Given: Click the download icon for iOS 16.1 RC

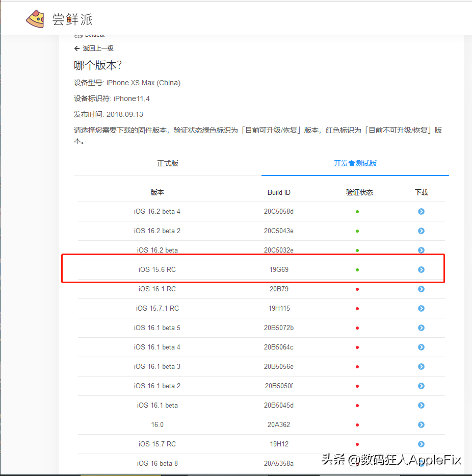Looking at the screenshot, I should tap(421, 289).
